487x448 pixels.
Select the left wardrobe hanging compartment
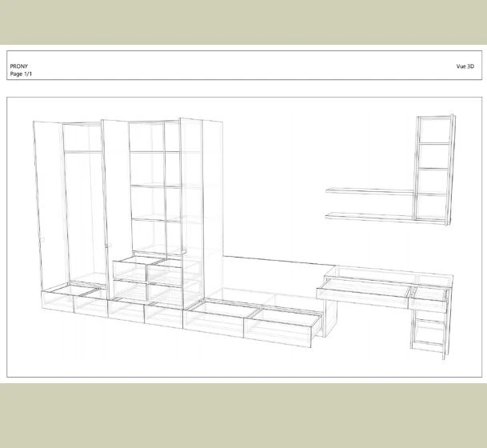click(x=82, y=216)
